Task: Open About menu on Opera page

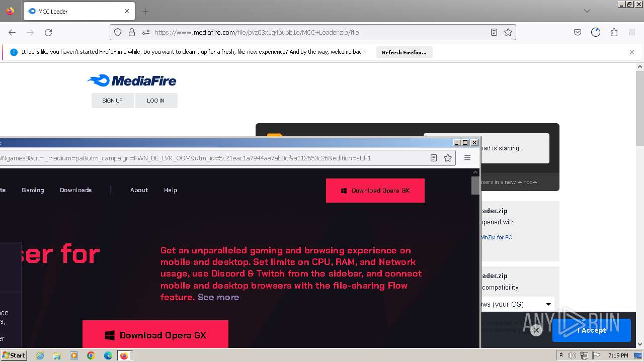Action: pos(139,190)
